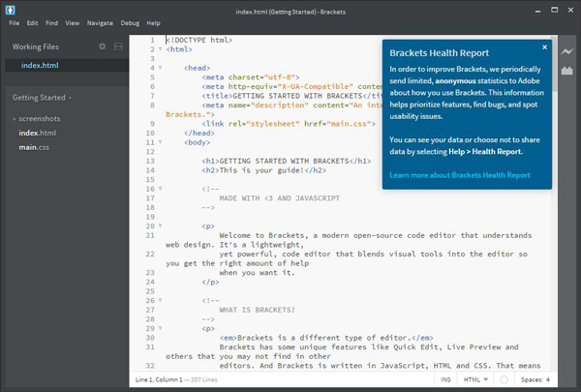The height and width of the screenshot is (392, 581).
Task: Open the Getting Started project dropdown
Action: point(42,98)
